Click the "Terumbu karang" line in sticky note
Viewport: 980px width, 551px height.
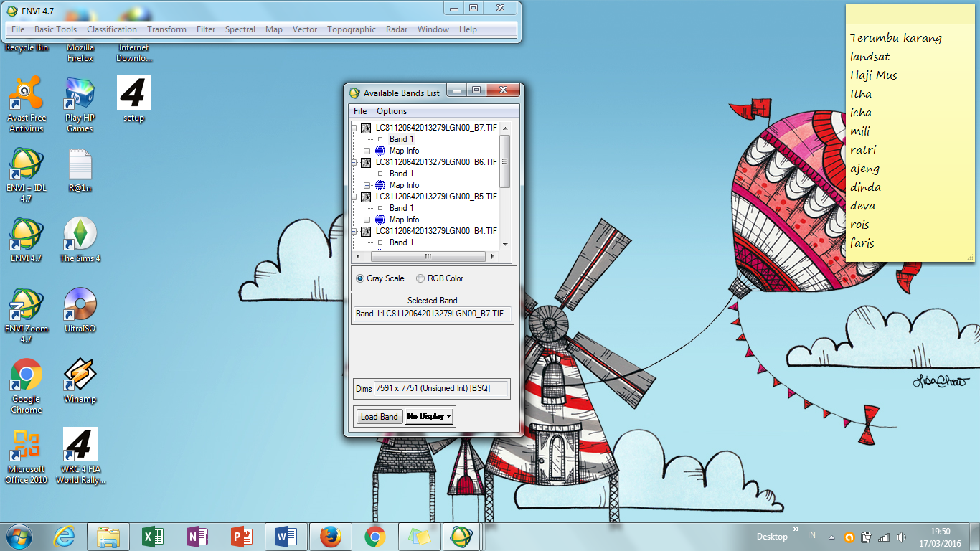(896, 38)
